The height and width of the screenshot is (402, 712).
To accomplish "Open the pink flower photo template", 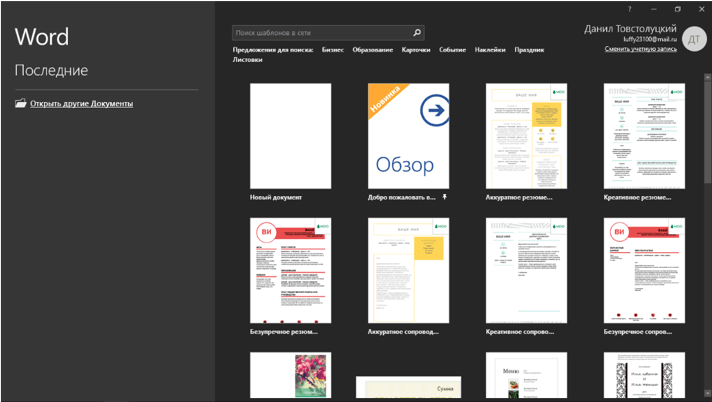I will pyautogui.click(x=291, y=375).
